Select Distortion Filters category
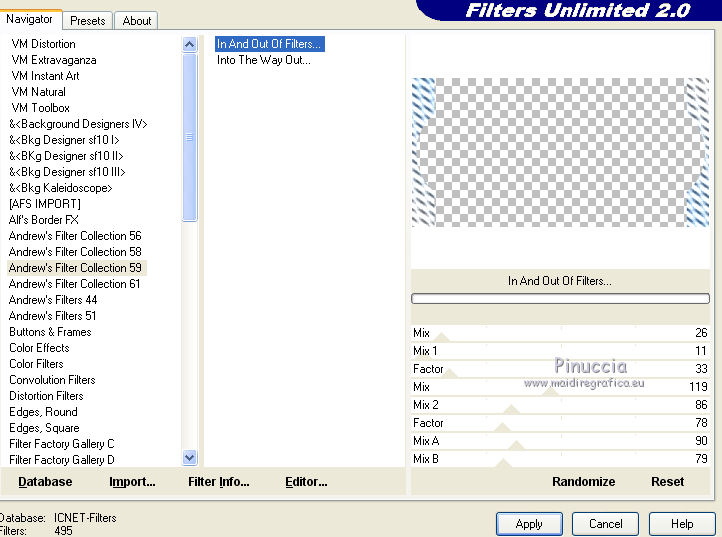722x537 pixels. tap(46, 396)
